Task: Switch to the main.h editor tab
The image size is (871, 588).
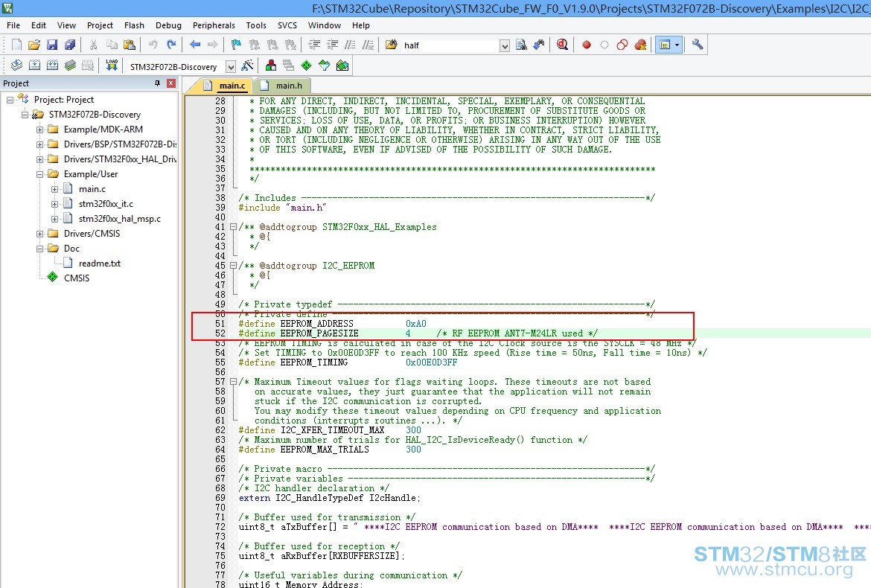Action: point(282,86)
